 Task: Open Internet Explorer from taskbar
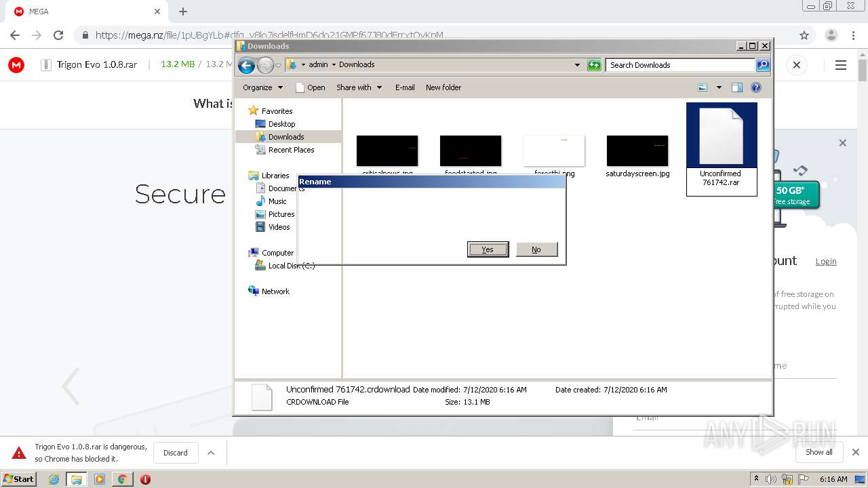point(54,479)
